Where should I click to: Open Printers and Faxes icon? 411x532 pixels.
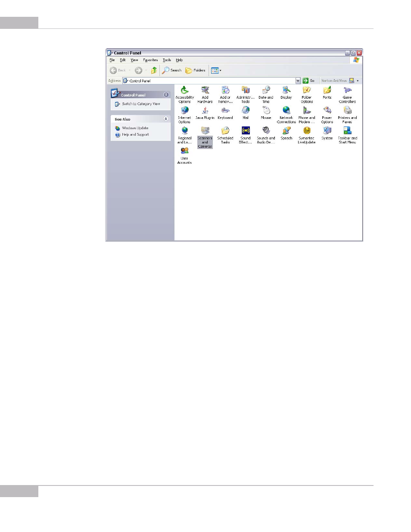[x=347, y=115]
